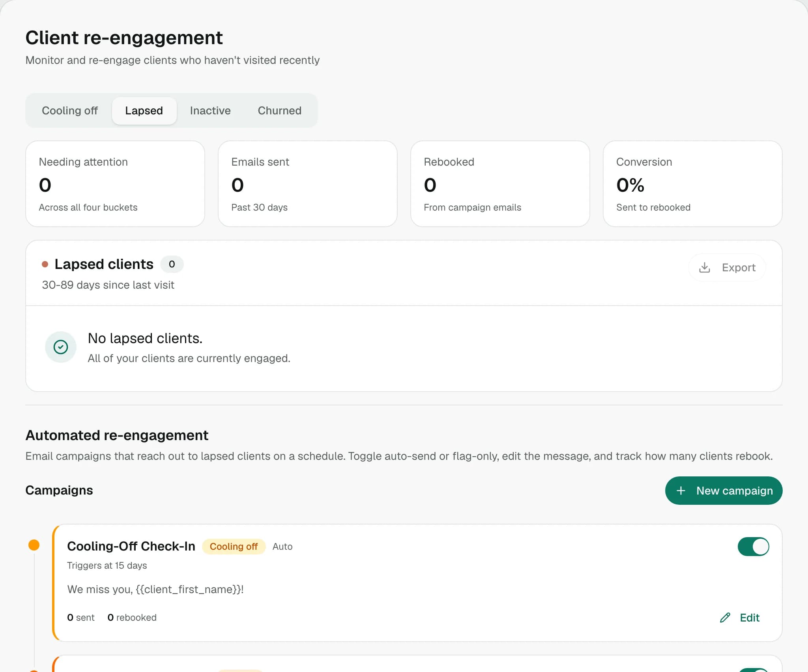Open the Rebooked stat card
This screenshot has width=808, height=672.
pos(500,184)
